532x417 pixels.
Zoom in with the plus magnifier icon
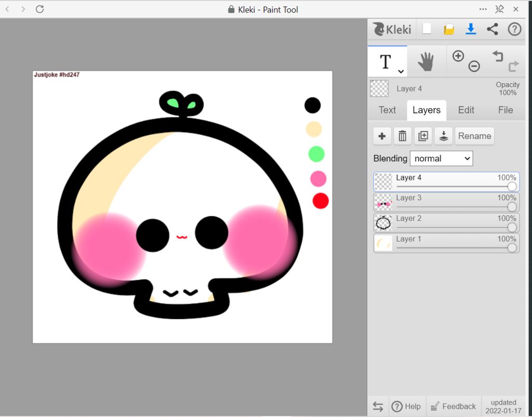[x=458, y=56]
